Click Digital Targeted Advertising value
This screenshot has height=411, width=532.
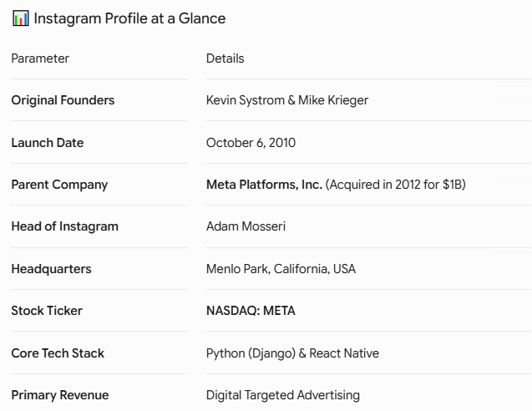(283, 395)
